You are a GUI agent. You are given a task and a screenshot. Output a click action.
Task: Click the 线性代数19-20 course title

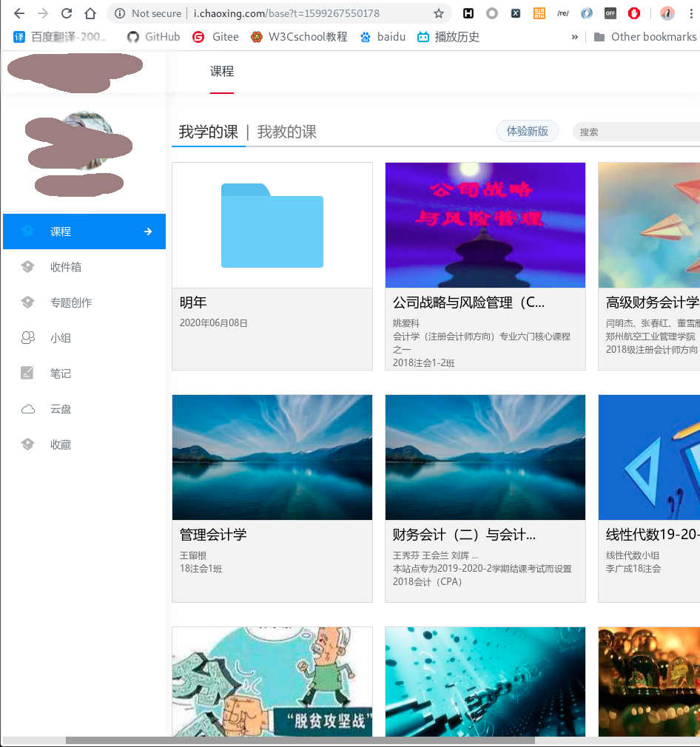pyautogui.click(x=653, y=535)
